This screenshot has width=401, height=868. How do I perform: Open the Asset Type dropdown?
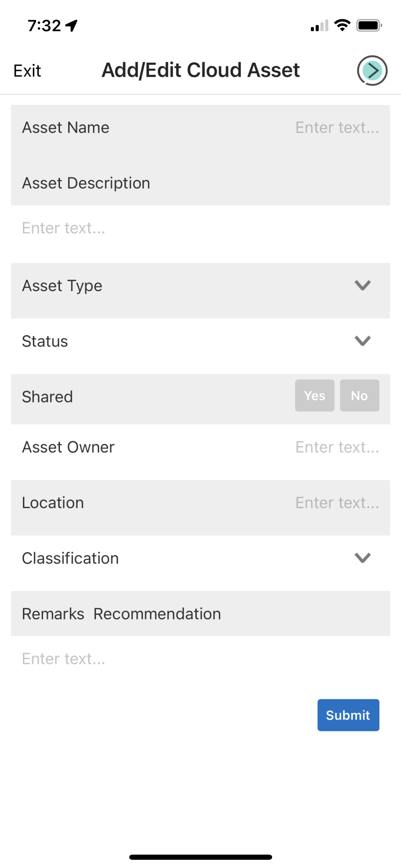[362, 285]
